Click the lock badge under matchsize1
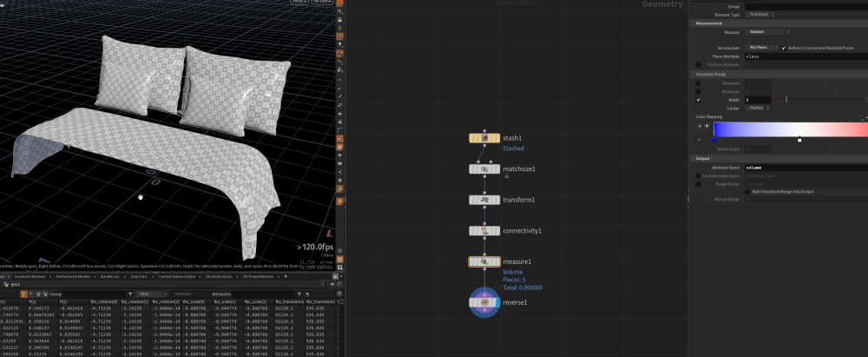Viewport: 868px width, 357px height. 506,176
